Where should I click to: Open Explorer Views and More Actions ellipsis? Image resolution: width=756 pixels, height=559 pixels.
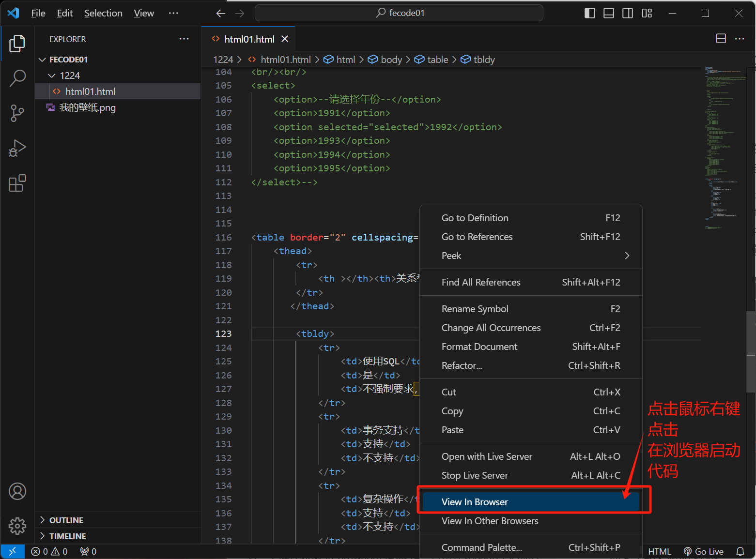click(x=184, y=39)
